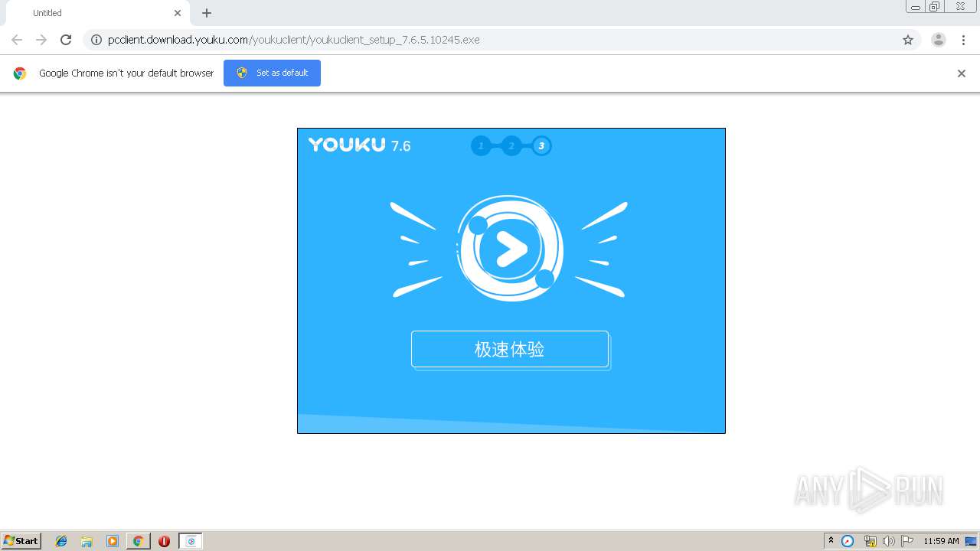Viewport: 980px width, 551px height.
Task: Minimize the Chrome window
Action: (x=916, y=7)
